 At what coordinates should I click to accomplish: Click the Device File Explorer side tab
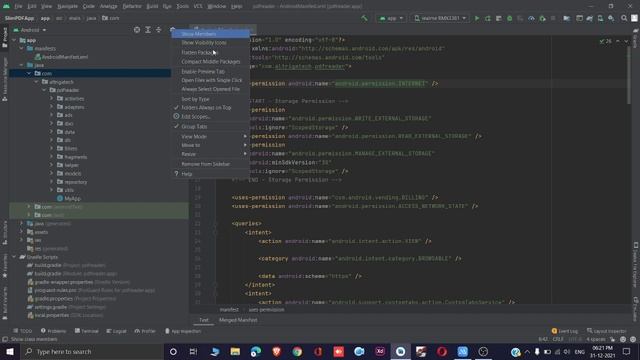[x=636, y=264]
